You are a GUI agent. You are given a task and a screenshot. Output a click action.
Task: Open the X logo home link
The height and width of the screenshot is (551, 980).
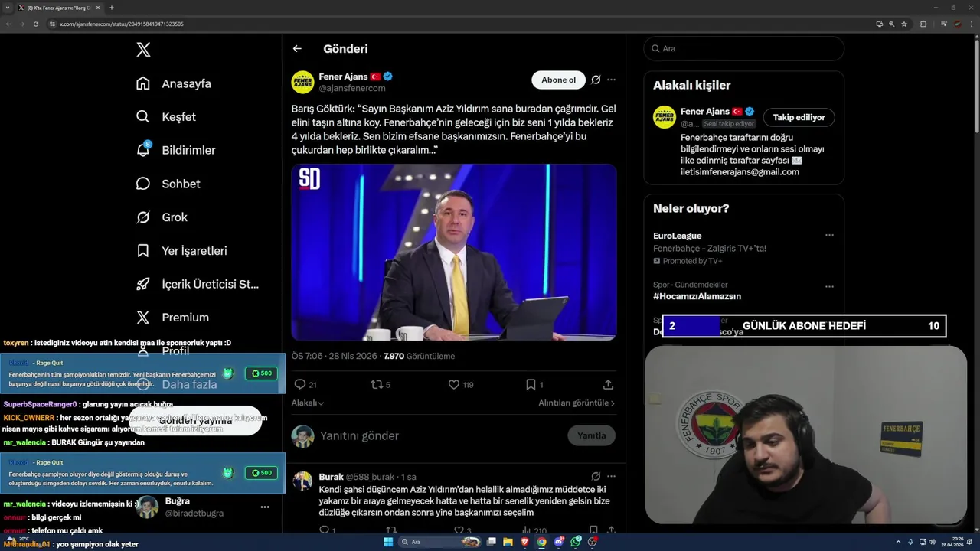coord(143,50)
